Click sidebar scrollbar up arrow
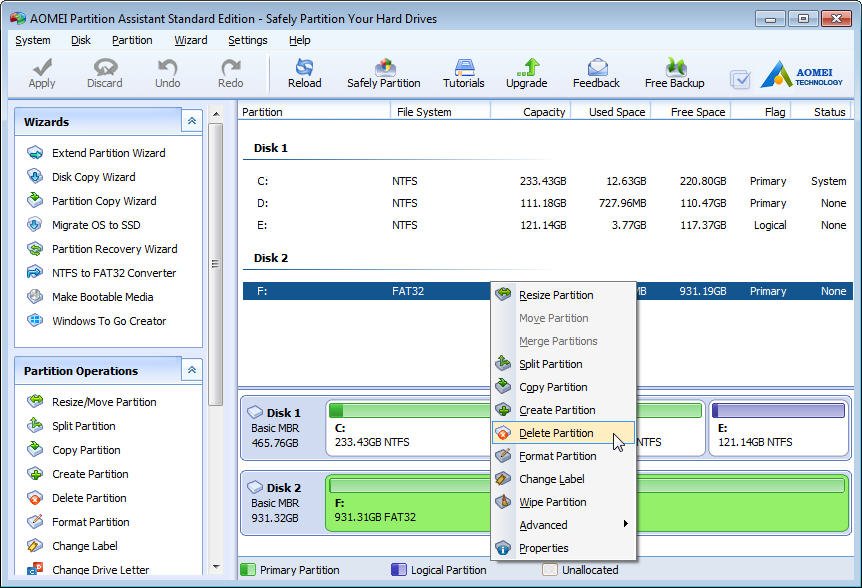Image resolution: width=862 pixels, height=588 pixels. pyautogui.click(x=216, y=114)
